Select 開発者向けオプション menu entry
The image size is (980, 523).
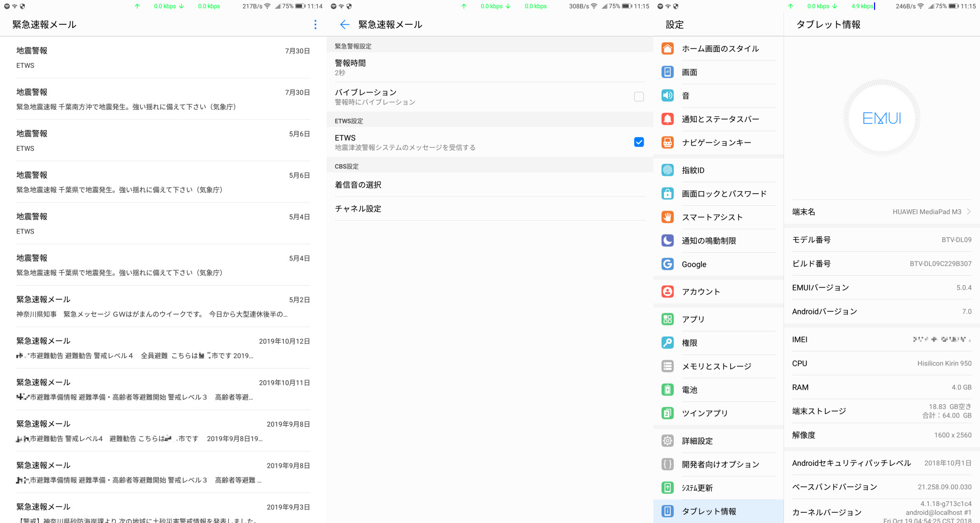tap(720, 464)
